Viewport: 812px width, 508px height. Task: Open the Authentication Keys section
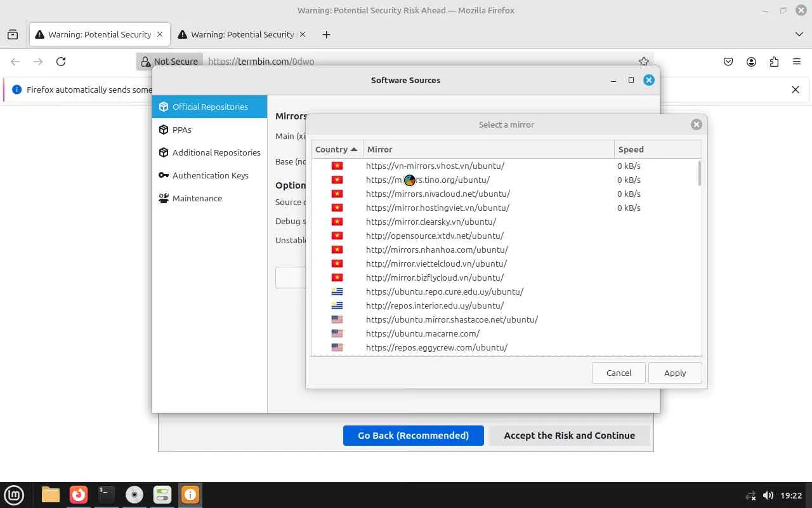[x=209, y=175]
